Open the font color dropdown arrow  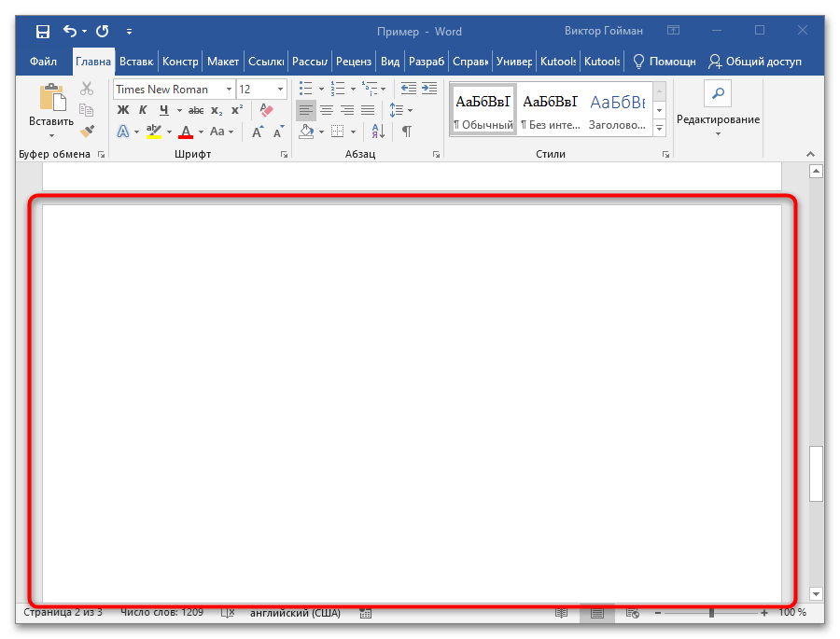tap(201, 132)
